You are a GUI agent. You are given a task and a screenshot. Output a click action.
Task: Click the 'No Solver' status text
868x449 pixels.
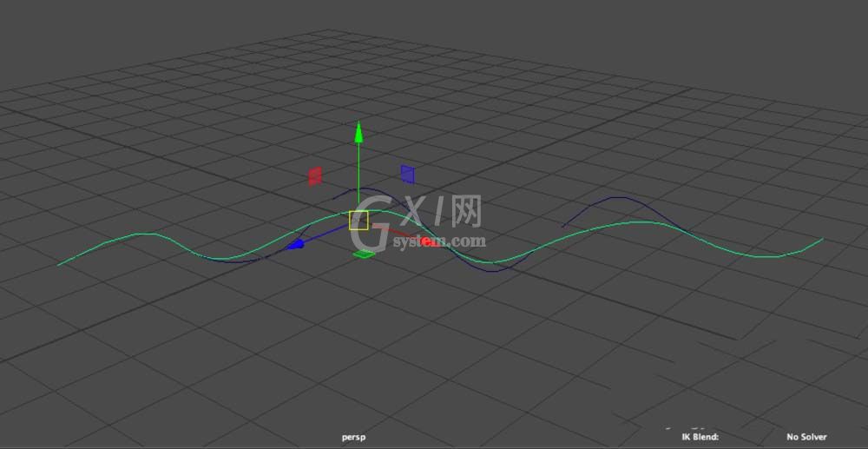(x=806, y=437)
